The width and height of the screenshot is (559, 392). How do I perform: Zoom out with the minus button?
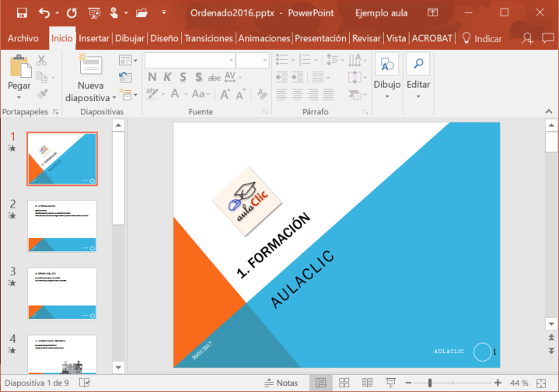(x=408, y=383)
